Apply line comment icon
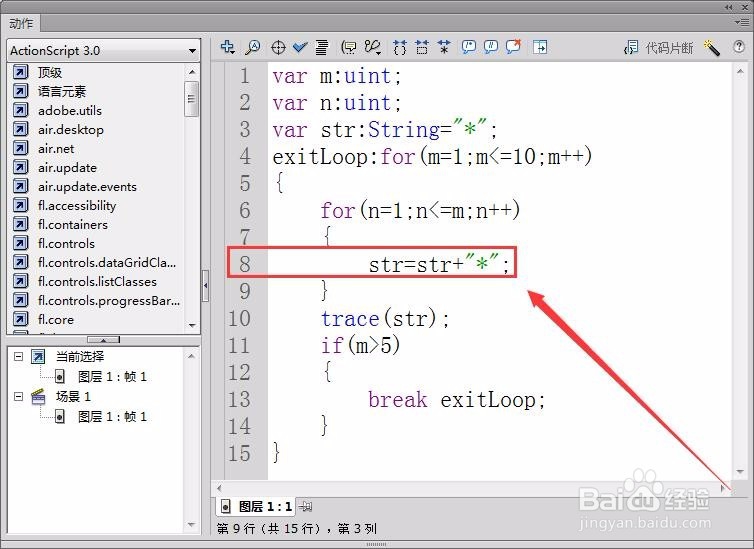Screen dimensions: 754x549 coord(490,47)
